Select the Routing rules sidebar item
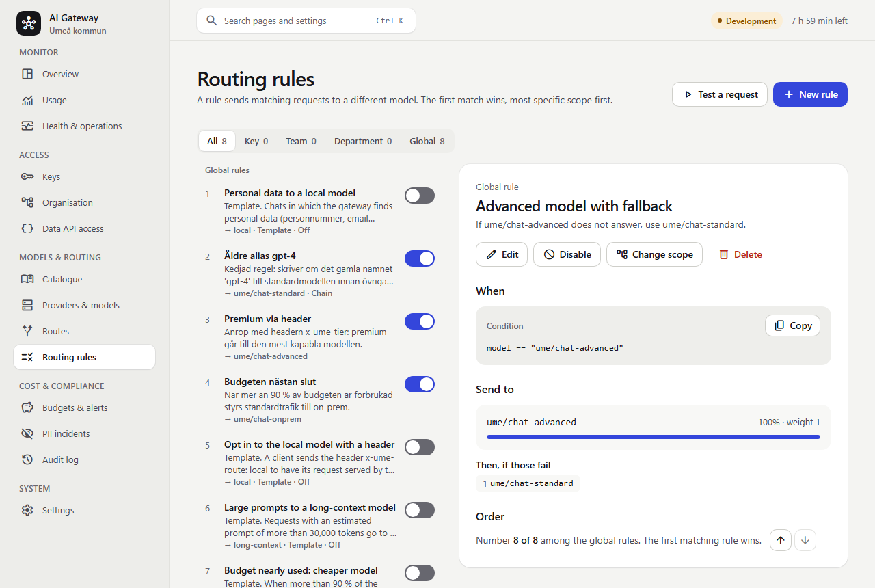This screenshot has width=875, height=588. [x=84, y=357]
